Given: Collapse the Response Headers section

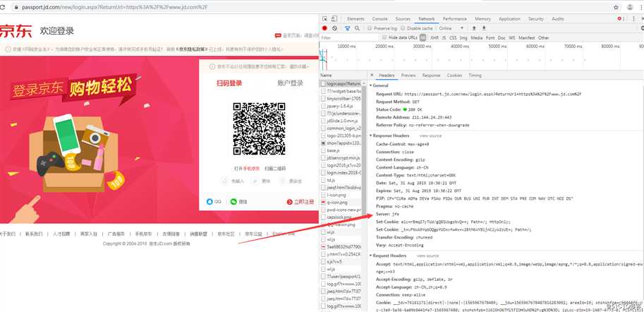Looking at the screenshot, I should (371, 136).
